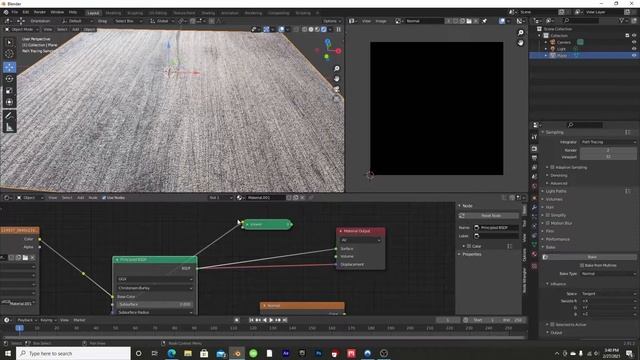The image size is (640, 360).
Task: Collapse the Sampling panel
Action: click(554, 132)
